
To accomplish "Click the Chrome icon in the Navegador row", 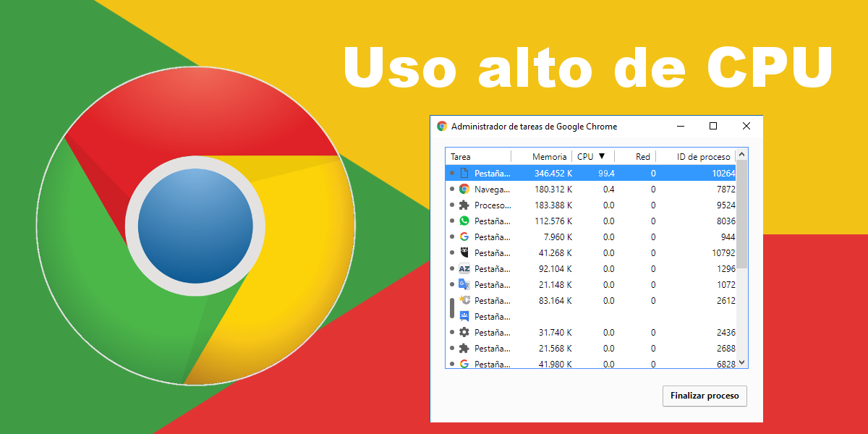I will point(464,190).
